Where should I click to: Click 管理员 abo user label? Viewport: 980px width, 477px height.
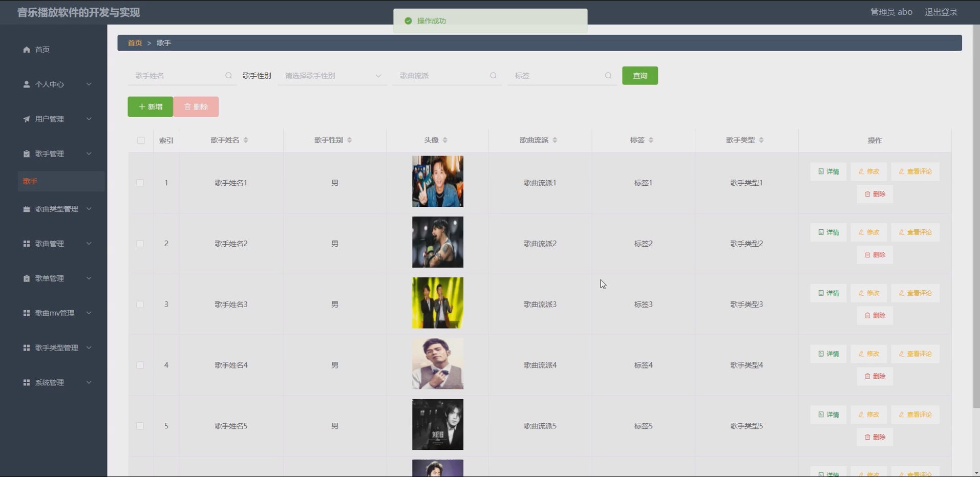coord(891,12)
